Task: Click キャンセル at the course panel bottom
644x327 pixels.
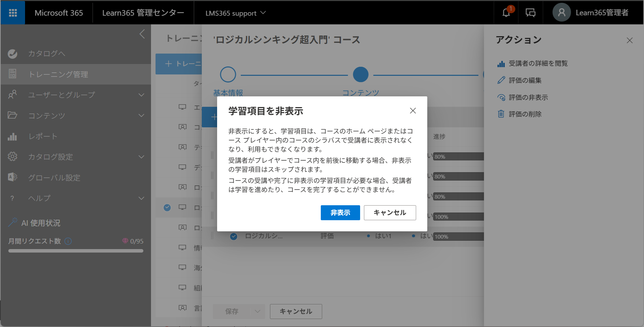Action: click(296, 311)
